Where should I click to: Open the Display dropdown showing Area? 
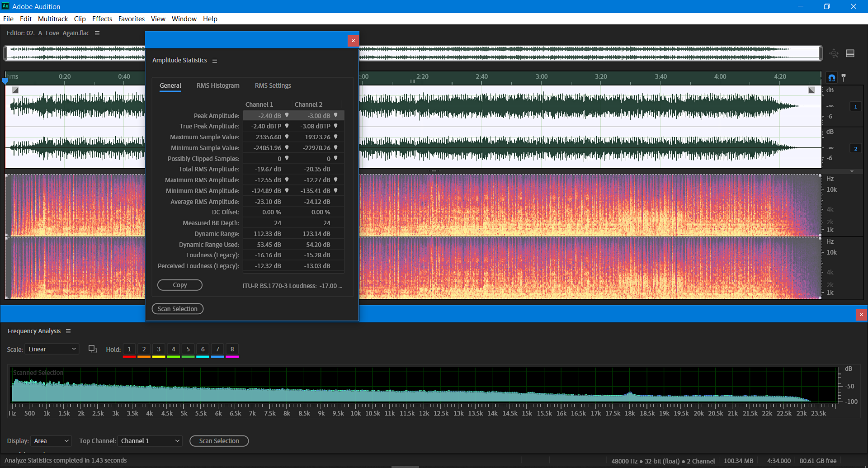(x=51, y=441)
